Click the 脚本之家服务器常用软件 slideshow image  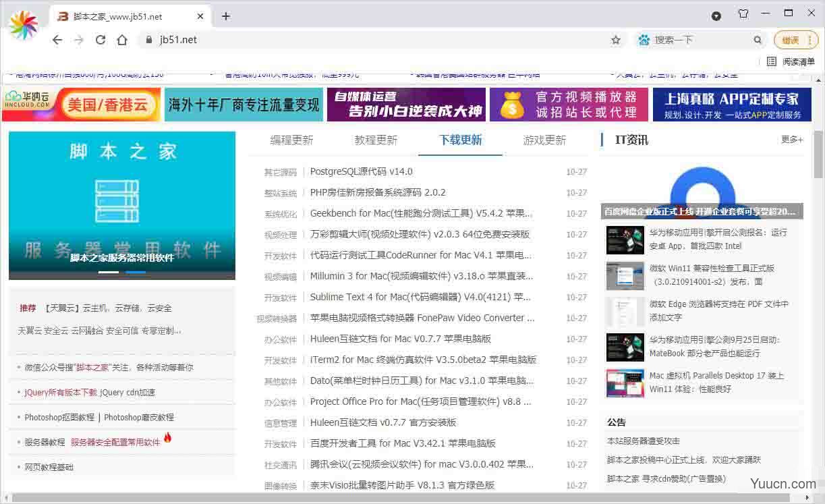[122, 205]
